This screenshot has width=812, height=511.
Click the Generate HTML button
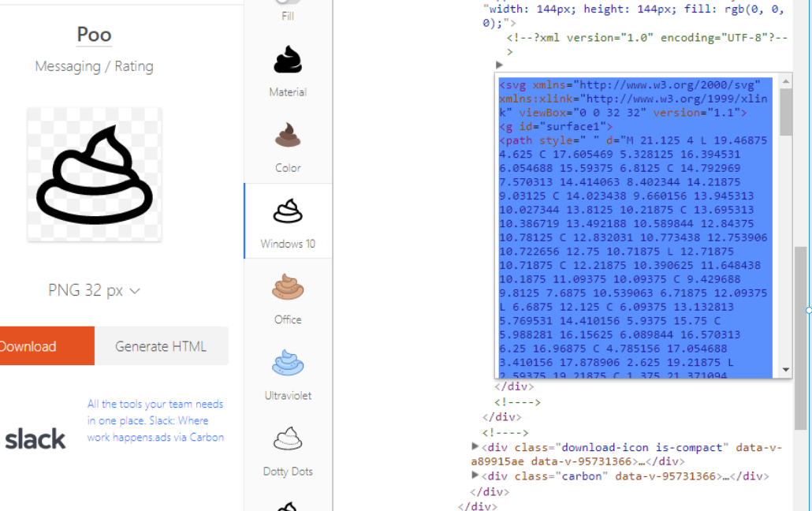pos(161,345)
